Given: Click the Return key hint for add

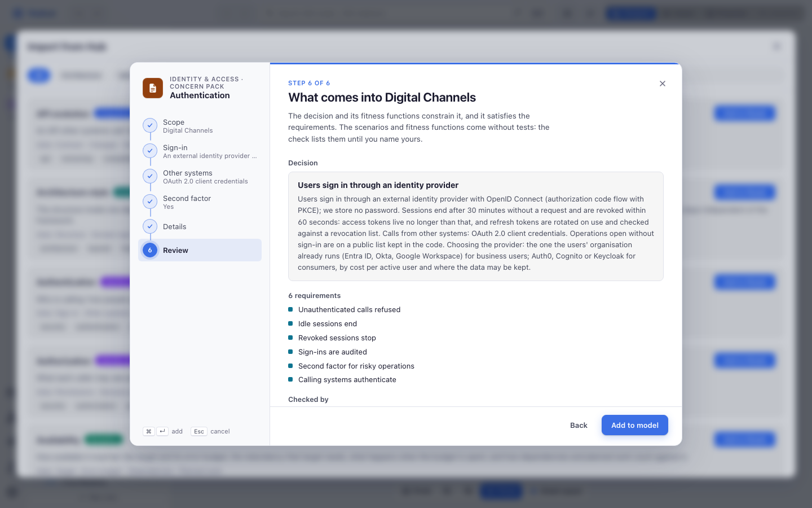Looking at the screenshot, I should (x=162, y=431).
